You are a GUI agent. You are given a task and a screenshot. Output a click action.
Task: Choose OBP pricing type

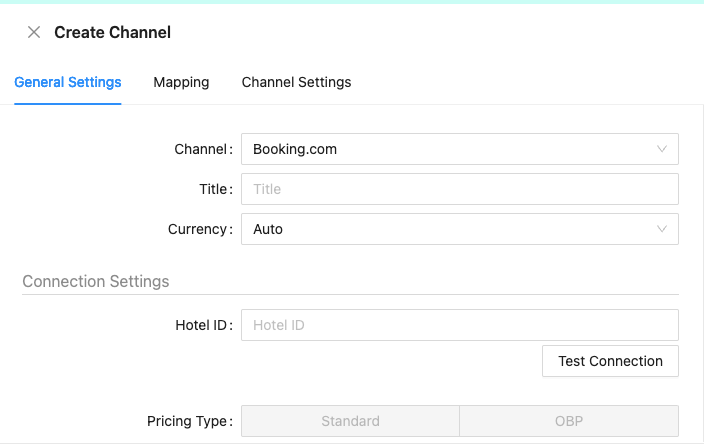(568, 421)
